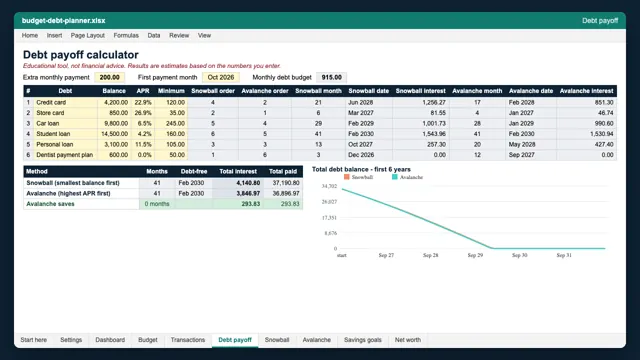Viewport: 640px width, 360px height.
Task: Click the 105.00 minimum payment cell
Action: tap(171, 144)
